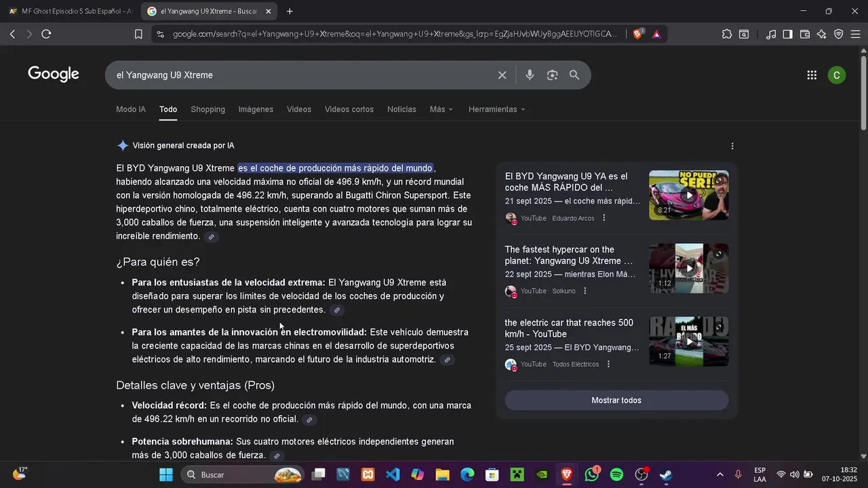Screen dimensions: 868x488
Task: Select the 'Noticias' results tab
Action: [x=401, y=109]
